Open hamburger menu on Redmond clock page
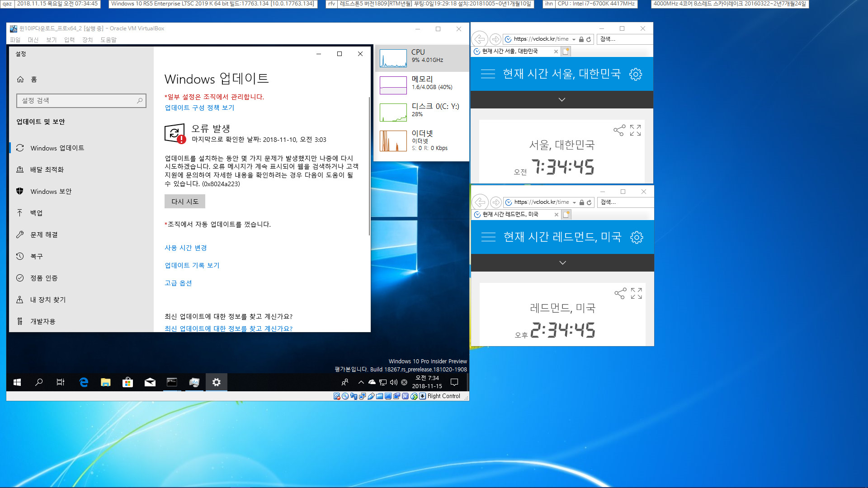 488,237
